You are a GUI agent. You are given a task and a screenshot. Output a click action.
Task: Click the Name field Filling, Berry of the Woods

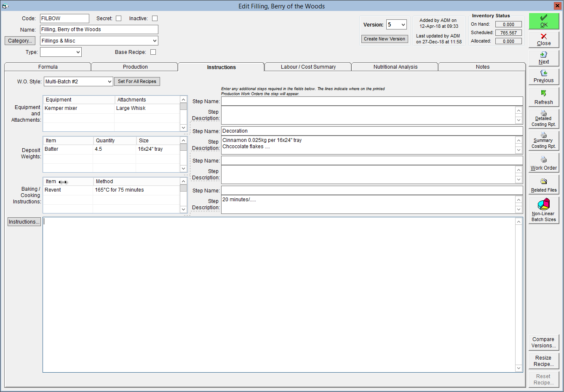[99, 29]
